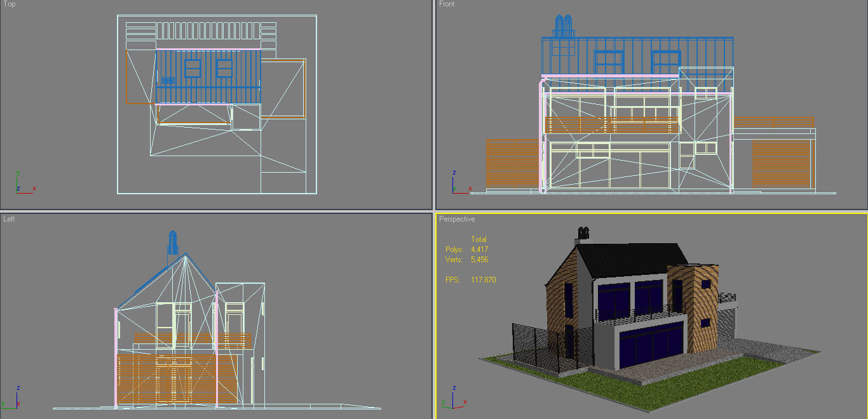Screen dimensions: 868x419
Task: Select the blue chimney wireframe in Left view
Action: point(172,243)
